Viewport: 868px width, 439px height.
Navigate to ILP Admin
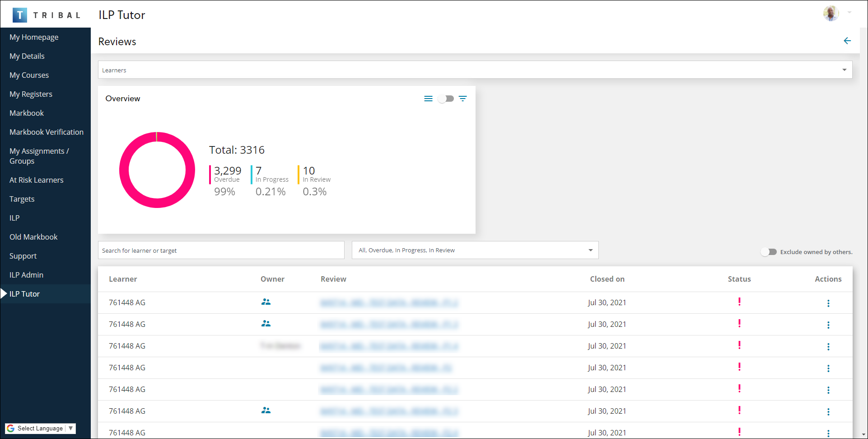pyautogui.click(x=26, y=274)
